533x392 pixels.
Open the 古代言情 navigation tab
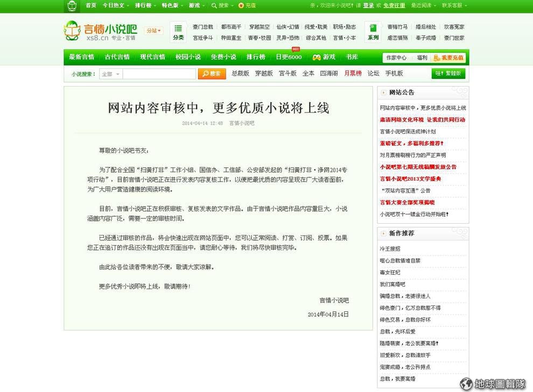click(x=117, y=57)
